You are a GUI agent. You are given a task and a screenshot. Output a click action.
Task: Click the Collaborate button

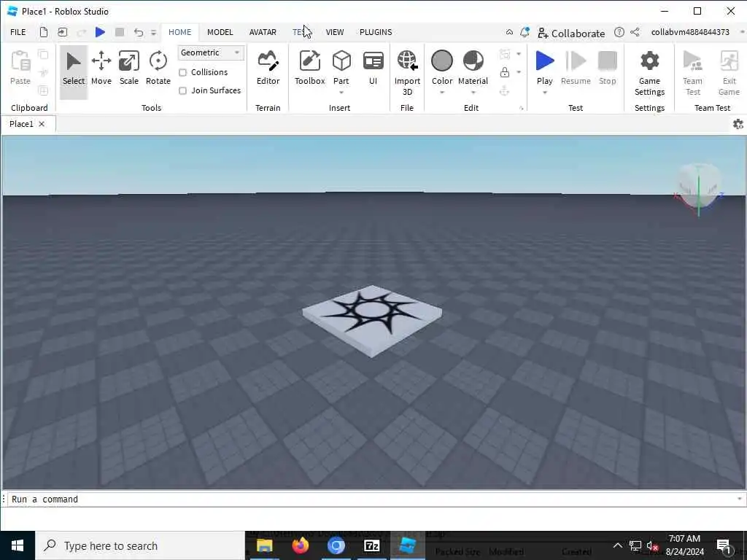pyautogui.click(x=570, y=33)
